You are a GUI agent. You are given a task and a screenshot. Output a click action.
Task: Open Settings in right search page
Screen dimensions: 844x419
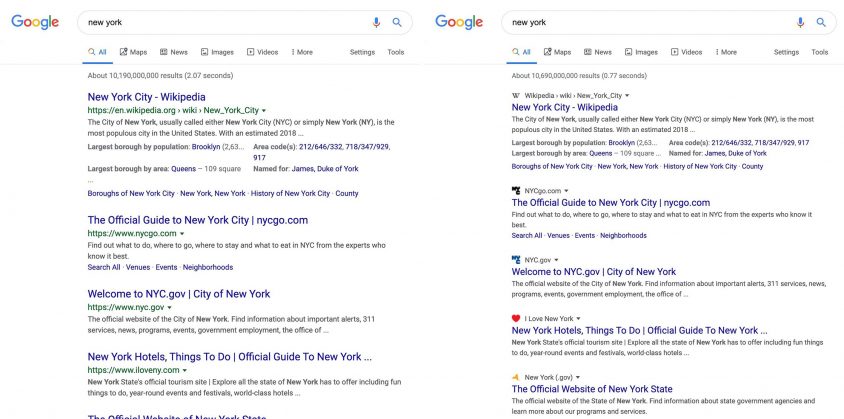point(786,52)
